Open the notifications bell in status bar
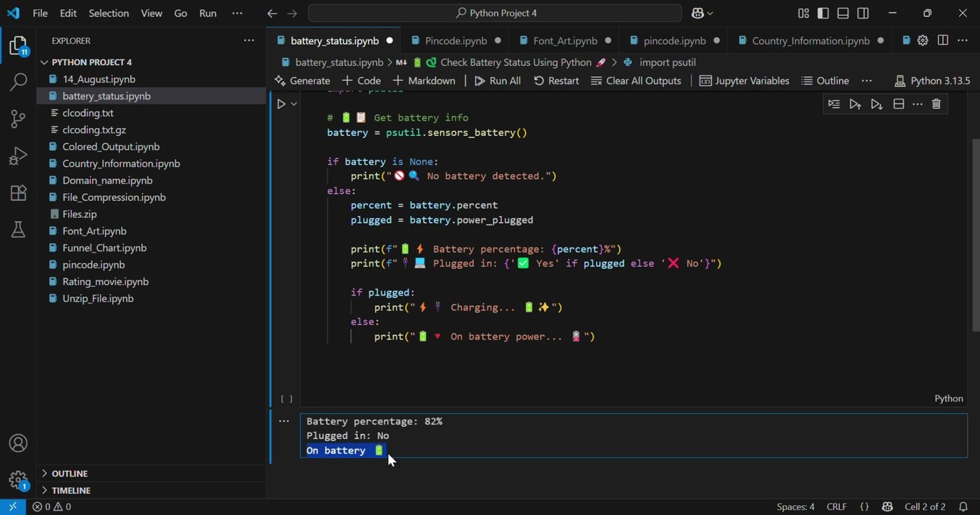980x515 pixels. point(963,506)
